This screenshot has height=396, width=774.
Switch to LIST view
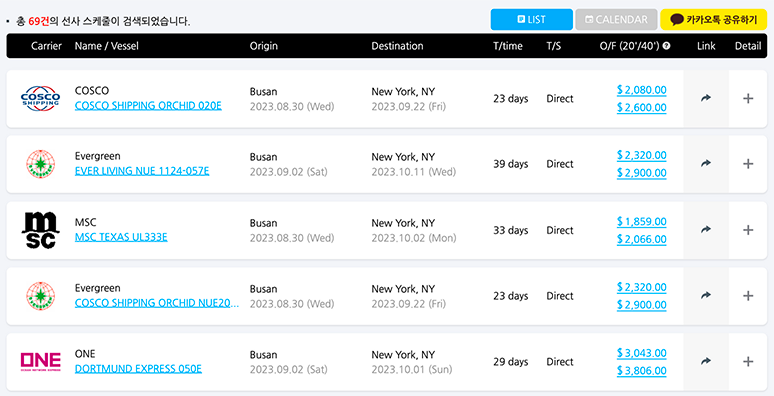(x=532, y=19)
